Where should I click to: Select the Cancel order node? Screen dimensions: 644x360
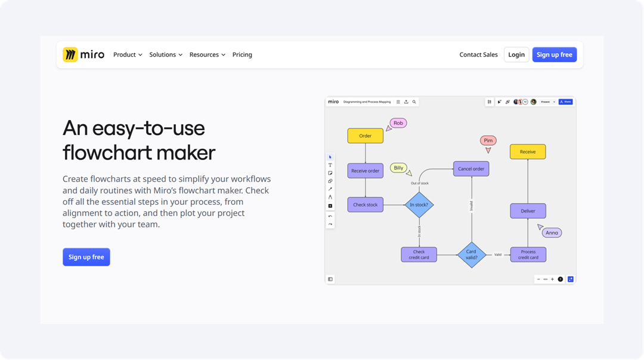tap(471, 169)
